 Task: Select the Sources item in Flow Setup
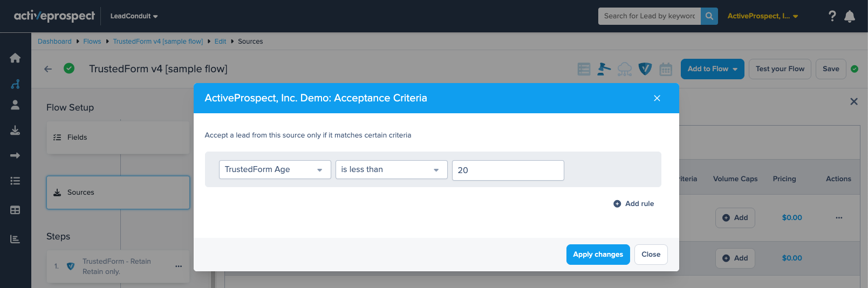tap(118, 193)
